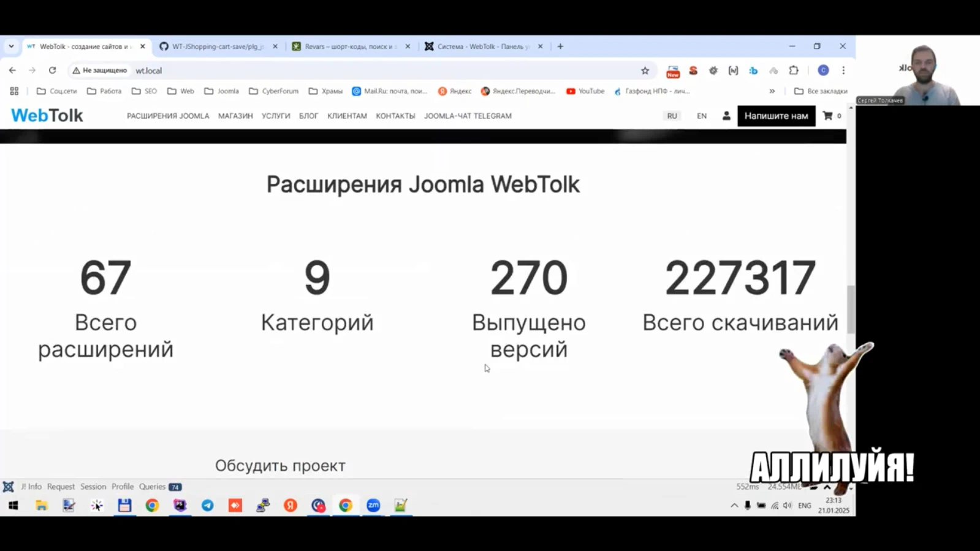Click the Напишите нам button
Viewport: 980px width, 551px height.
pyautogui.click(x=776, y=116)
